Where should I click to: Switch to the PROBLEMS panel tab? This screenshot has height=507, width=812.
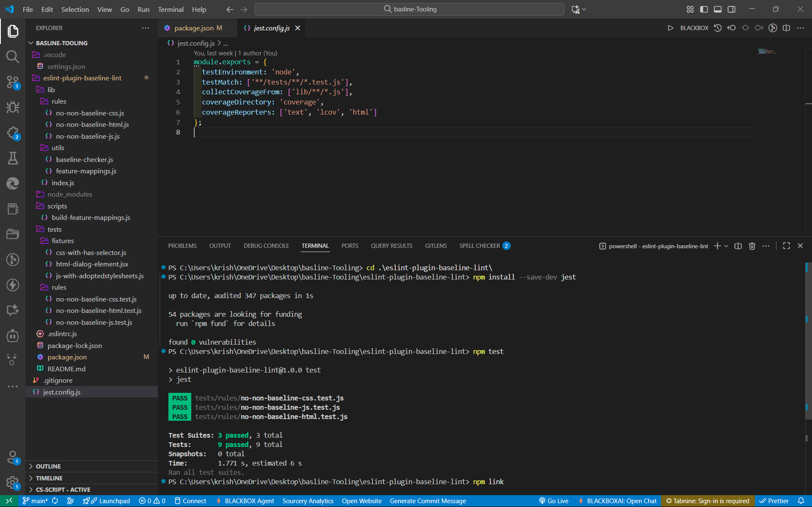[182, 246]
